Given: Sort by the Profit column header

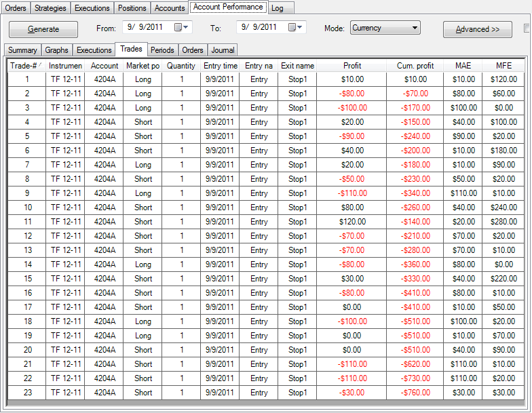Looking at the screenshot, I should click(x=351, y=66).
